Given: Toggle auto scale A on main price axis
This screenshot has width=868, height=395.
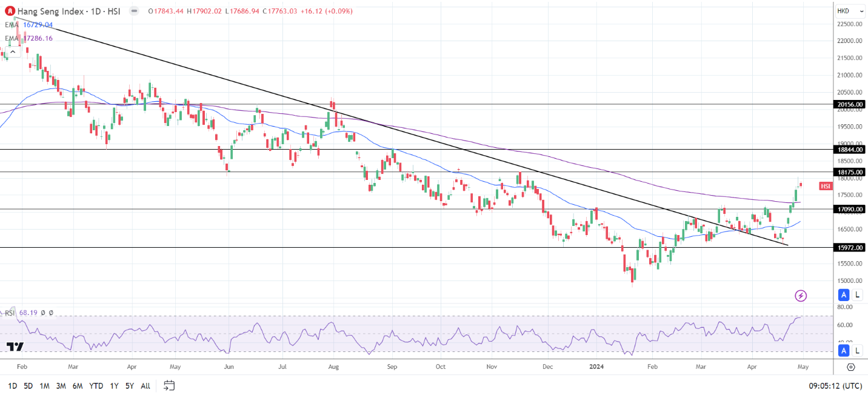Looking at the screenshot, I should (x=843, y=295).
